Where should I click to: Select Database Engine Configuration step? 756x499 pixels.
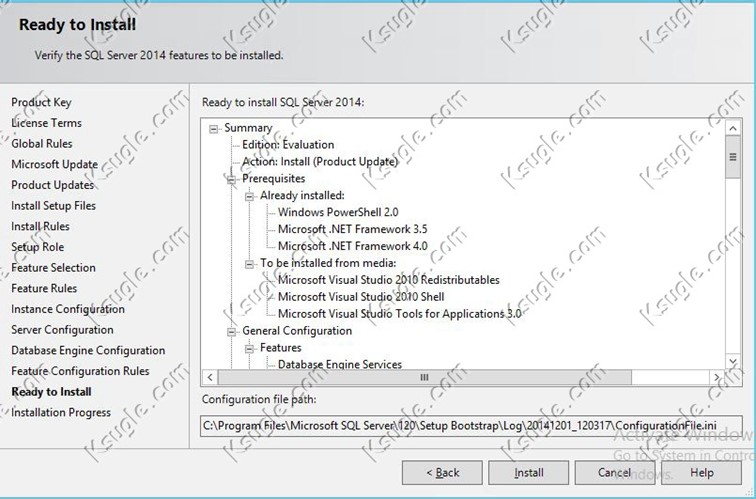coord(88,351)
